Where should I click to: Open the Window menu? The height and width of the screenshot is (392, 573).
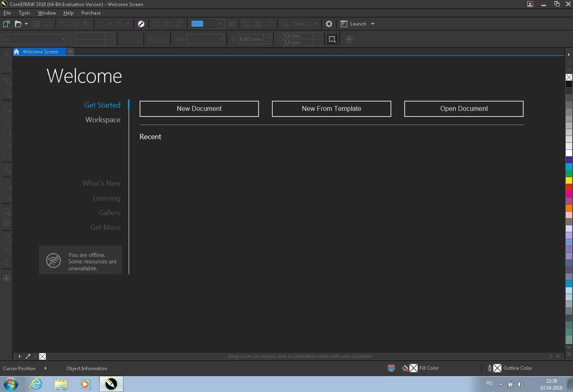tap(47, 13)
